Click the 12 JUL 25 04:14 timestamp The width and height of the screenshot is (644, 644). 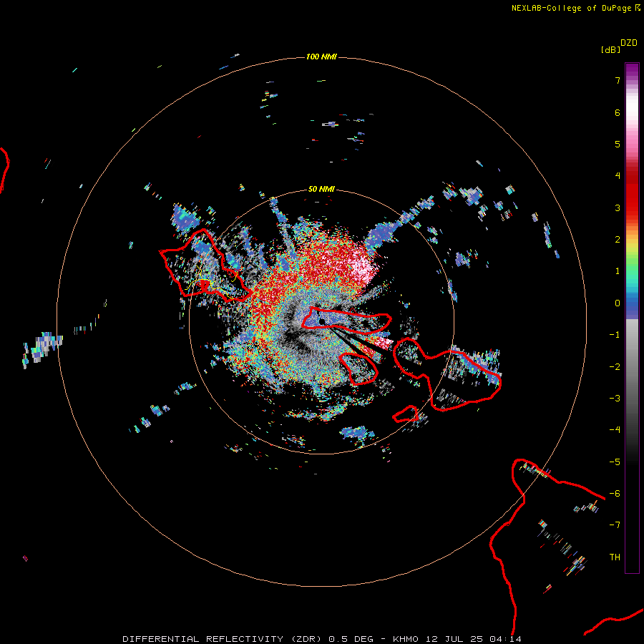point(474,639)
